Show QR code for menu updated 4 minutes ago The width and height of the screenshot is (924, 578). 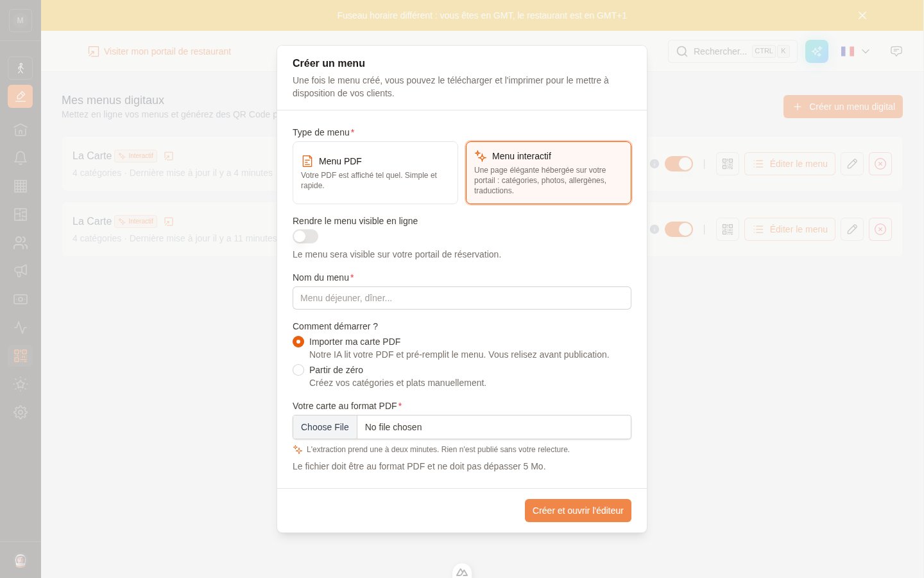point(728,164)
